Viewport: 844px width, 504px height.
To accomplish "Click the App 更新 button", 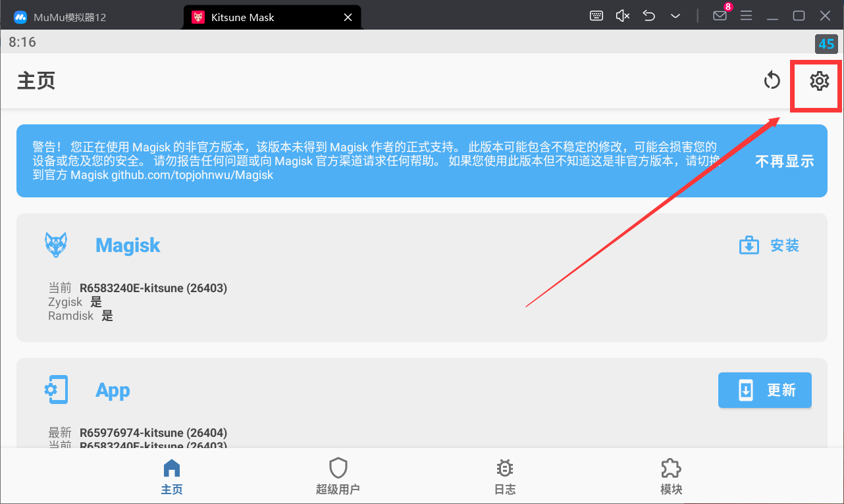I will [764, 390].
